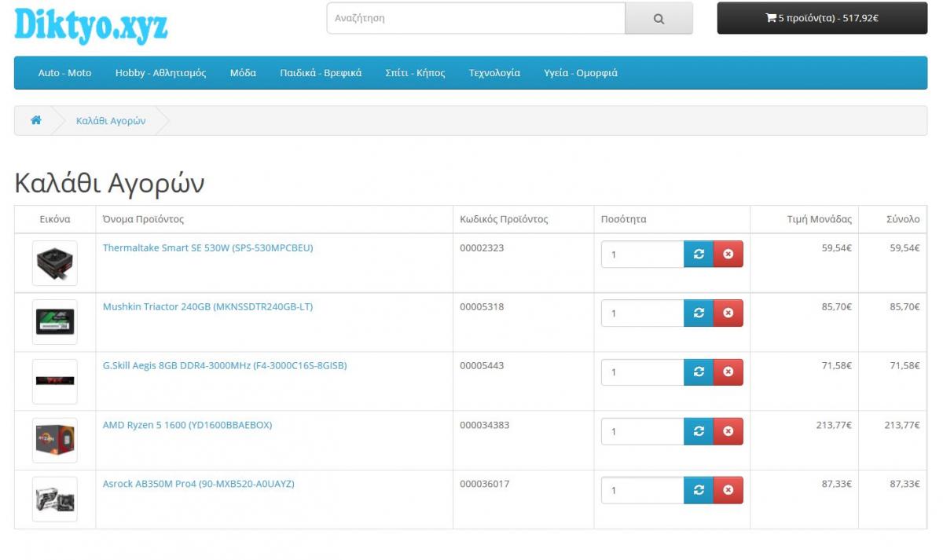The width and height of the screenshot is (943, 560).
Task: Click the Mushkin SSD thumbnail
Action: 55,322
